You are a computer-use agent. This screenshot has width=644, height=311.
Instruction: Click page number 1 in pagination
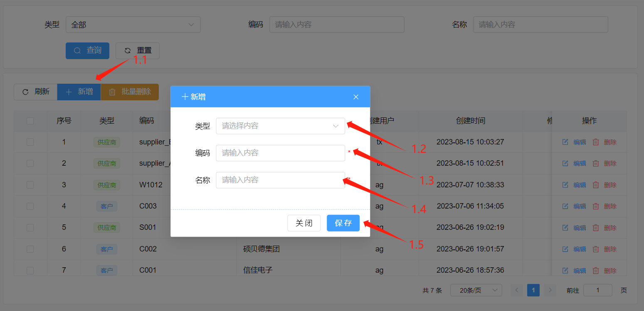(x=533, y=290)
